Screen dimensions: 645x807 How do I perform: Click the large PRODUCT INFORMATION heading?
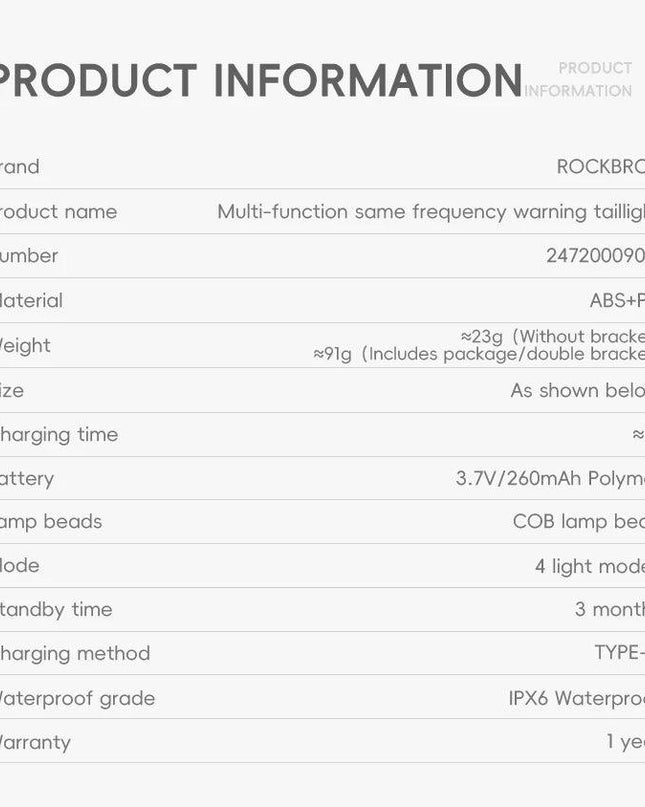tap(260, 81)
